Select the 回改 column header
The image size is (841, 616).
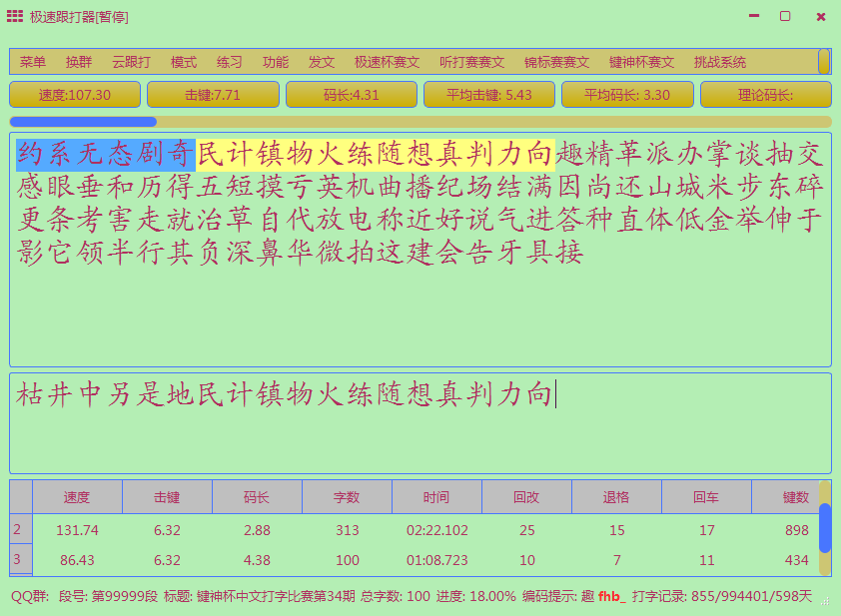526,497
